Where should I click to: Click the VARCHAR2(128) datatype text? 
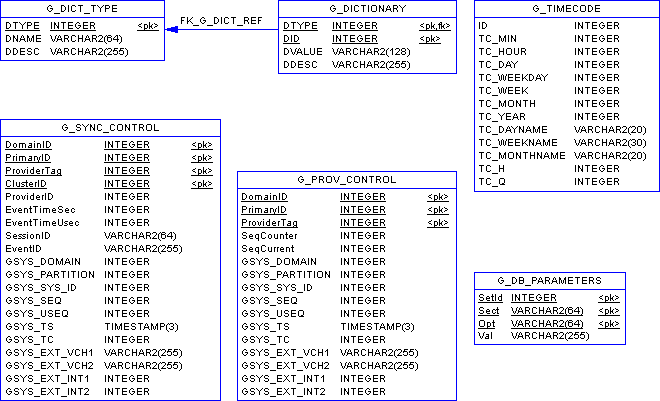coord(371,52)
